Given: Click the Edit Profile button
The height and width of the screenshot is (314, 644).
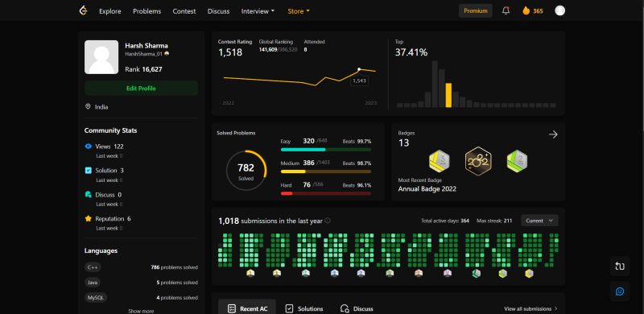Looking at the screenshot, I should [141, 89].
